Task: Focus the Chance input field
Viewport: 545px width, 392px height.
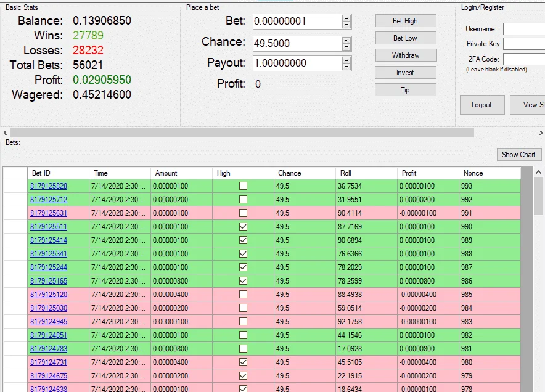Action: [298, 43]
